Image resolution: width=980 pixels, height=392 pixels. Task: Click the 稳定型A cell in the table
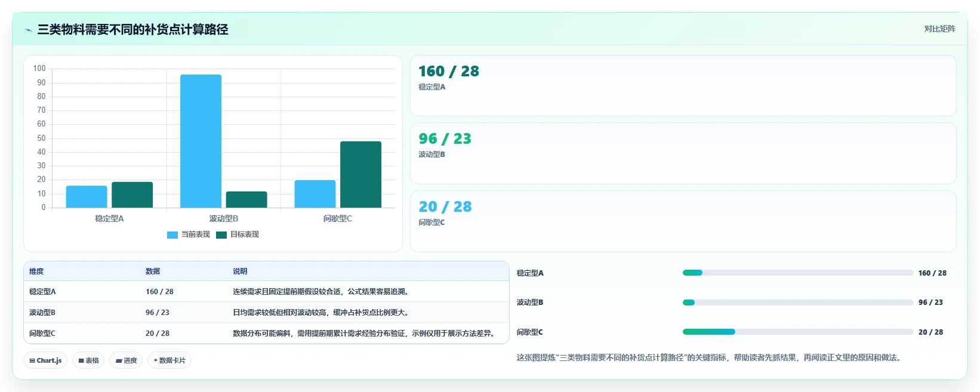(x=42, y=292)
